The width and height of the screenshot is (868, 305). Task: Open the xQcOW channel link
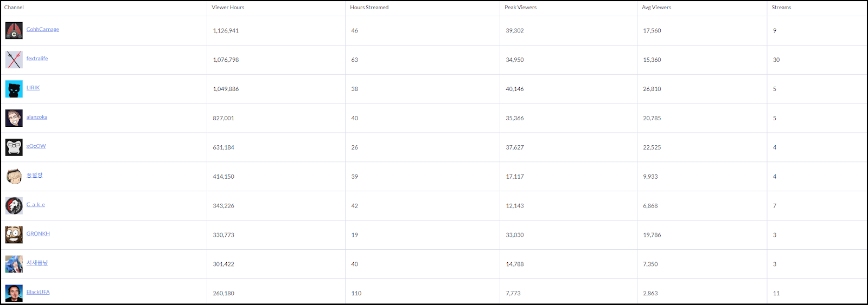tap(36, 146)
